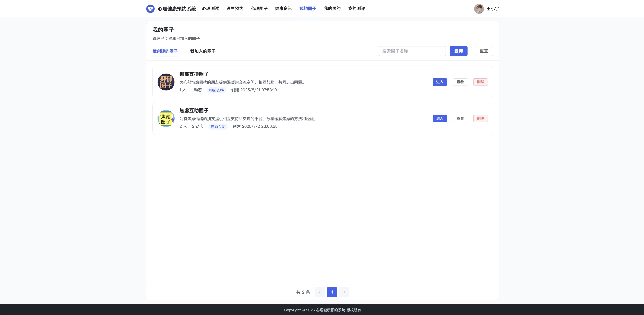Click the 重置 reset button
Image resolution: width=644 pixels, height=315 pixels.
[484, 51]
